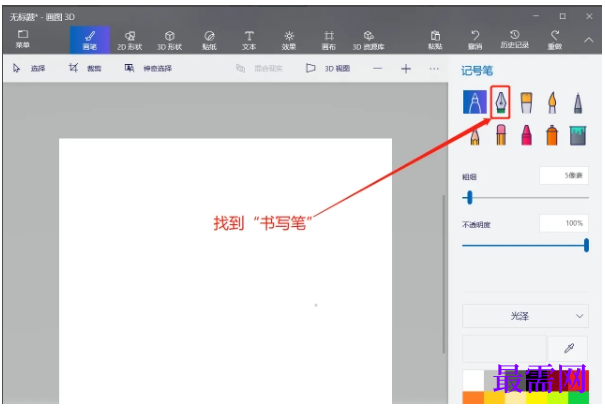Toggle 3D view

point(328,68)
